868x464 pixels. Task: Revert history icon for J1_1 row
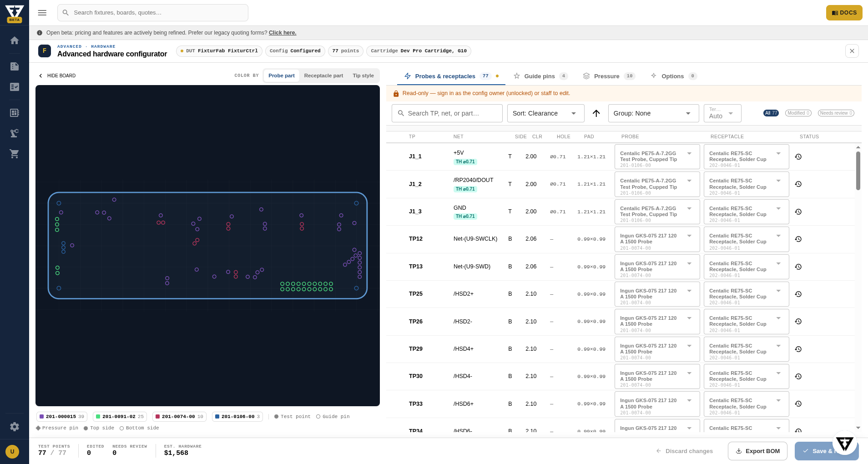(798, 157)
